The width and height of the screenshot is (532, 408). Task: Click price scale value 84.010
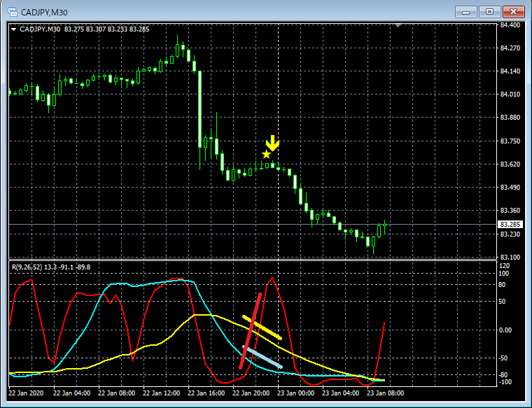[x=510, y=94]
